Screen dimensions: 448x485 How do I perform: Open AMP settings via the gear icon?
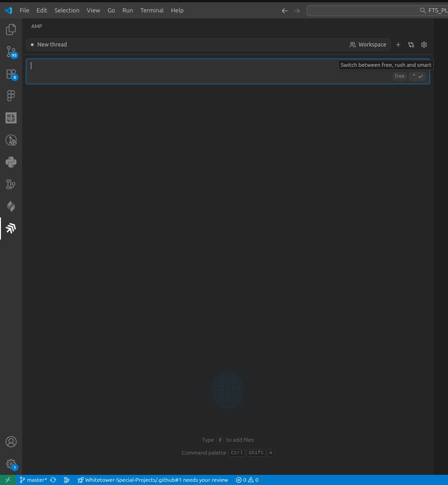[x=424, y=44]
